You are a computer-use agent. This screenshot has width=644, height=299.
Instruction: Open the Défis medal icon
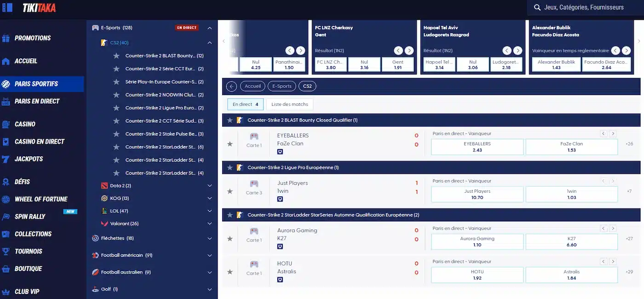pyautogui.click(x=6, y=182)
